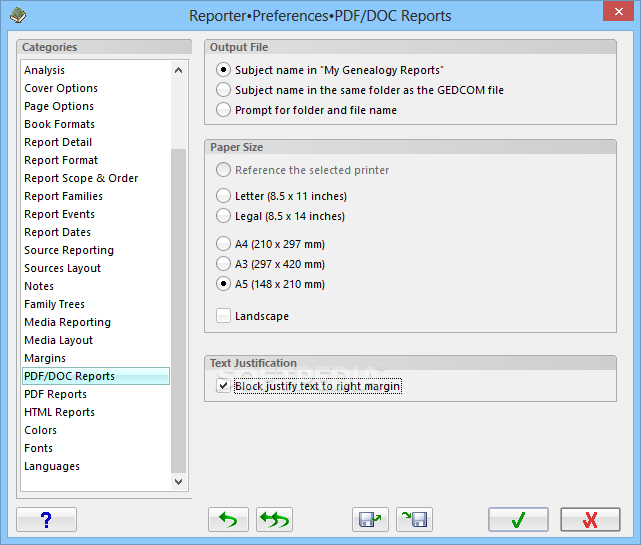This screenshot has width=641, height=545.
Task: Select the HTML Reports category
Action: pyautogui.click(x=96, y=412)
